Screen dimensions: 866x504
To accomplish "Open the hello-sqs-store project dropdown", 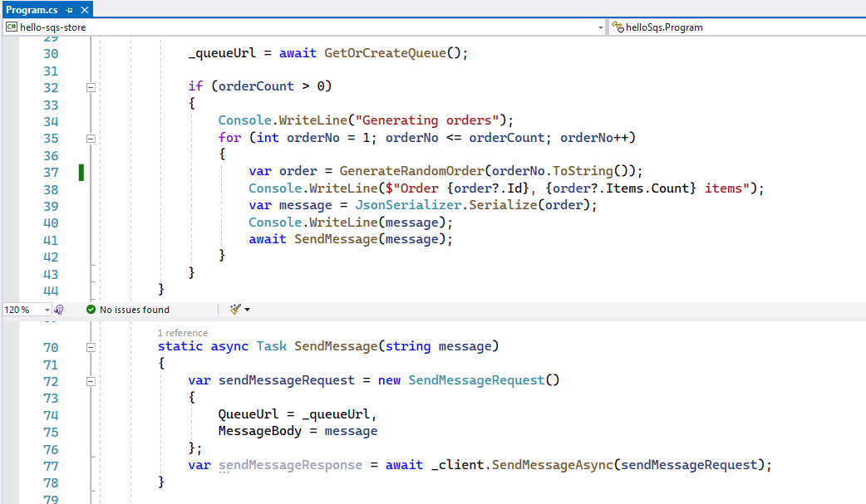I will [600, 27].
